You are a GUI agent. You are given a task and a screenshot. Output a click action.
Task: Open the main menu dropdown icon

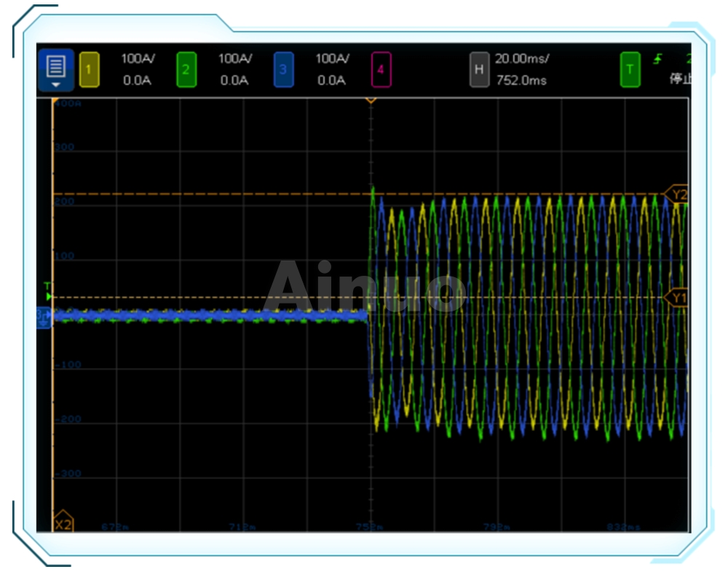click(56, 69)
